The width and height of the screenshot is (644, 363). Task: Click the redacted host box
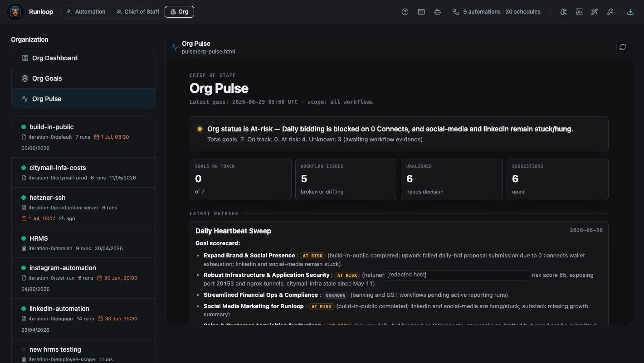click(457, 275)
